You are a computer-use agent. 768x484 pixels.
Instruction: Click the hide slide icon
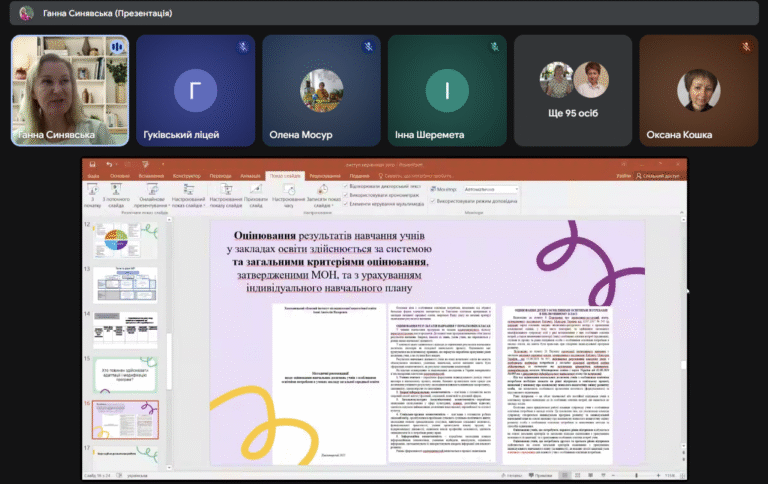coord(256,189)
